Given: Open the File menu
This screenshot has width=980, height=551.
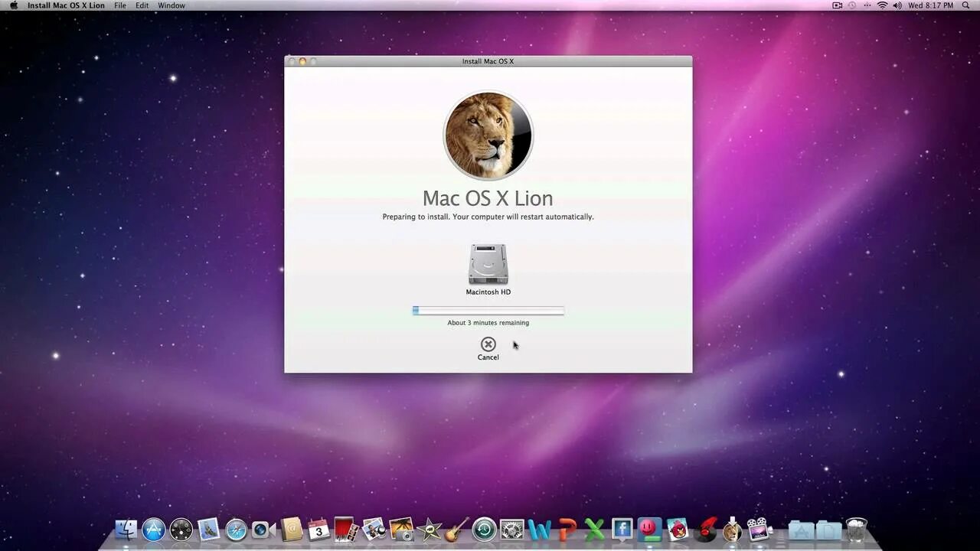Looking at the screenshot, I should tap(120, 5).
